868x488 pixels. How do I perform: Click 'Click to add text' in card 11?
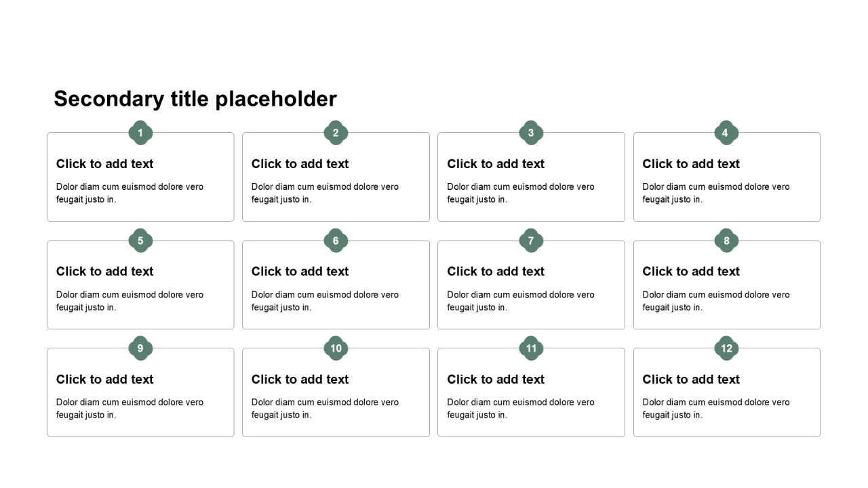pyautogui.click(x=496, y=380)
